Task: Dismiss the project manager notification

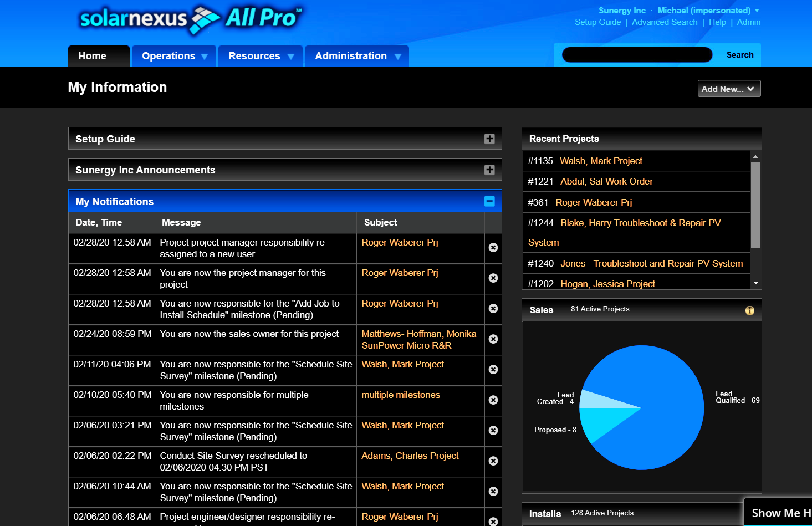Action: pos(493,278)
